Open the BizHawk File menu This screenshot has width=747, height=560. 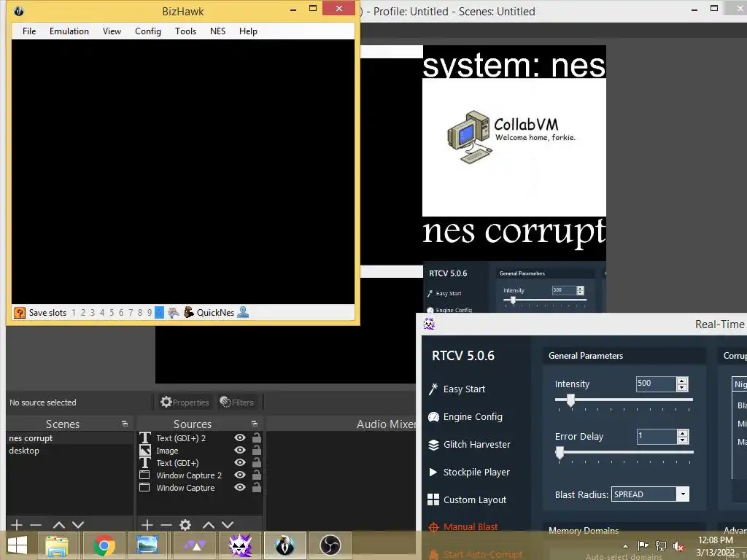29,31
